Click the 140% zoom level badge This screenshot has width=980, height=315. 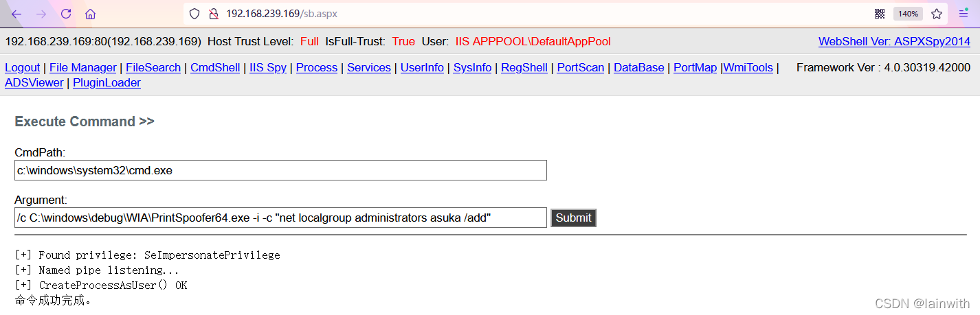[908, 14]
